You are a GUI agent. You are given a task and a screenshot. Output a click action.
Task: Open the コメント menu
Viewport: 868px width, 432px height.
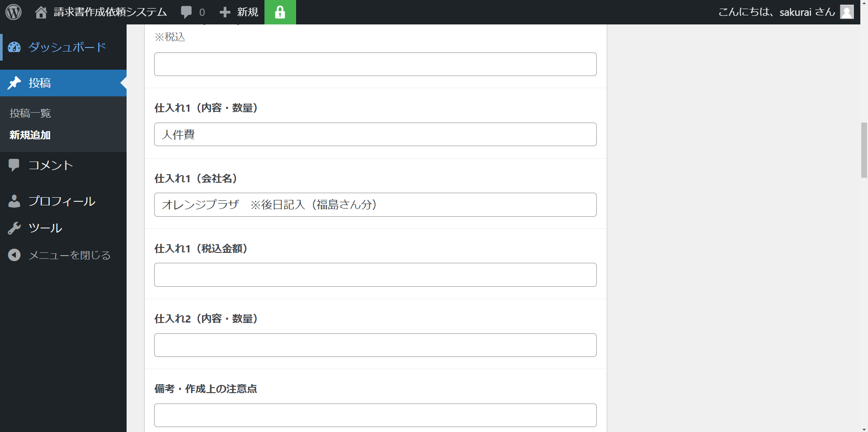point(51,165)
